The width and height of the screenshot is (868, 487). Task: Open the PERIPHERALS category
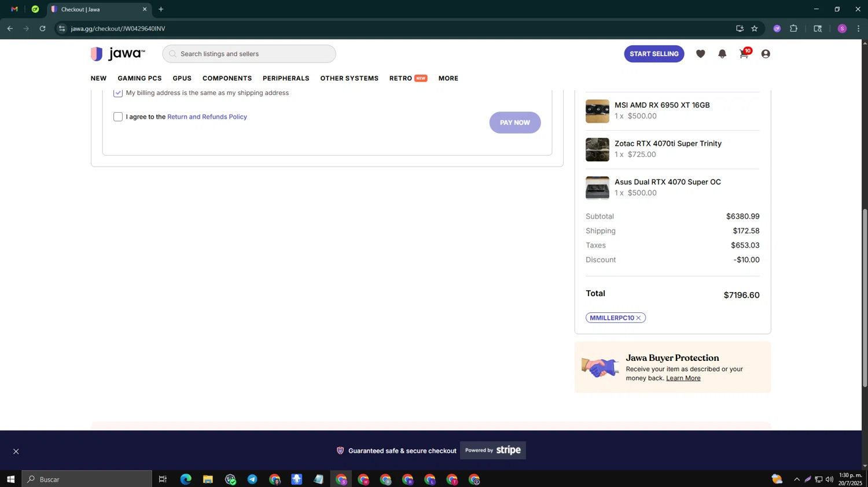(x=286, y=78)
